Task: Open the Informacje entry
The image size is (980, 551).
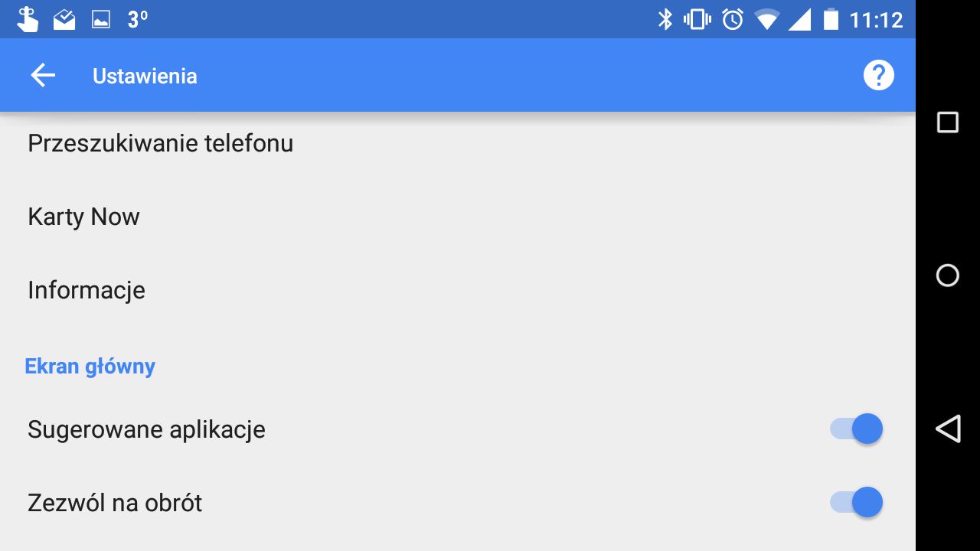Action: click(x=87, y=290)
